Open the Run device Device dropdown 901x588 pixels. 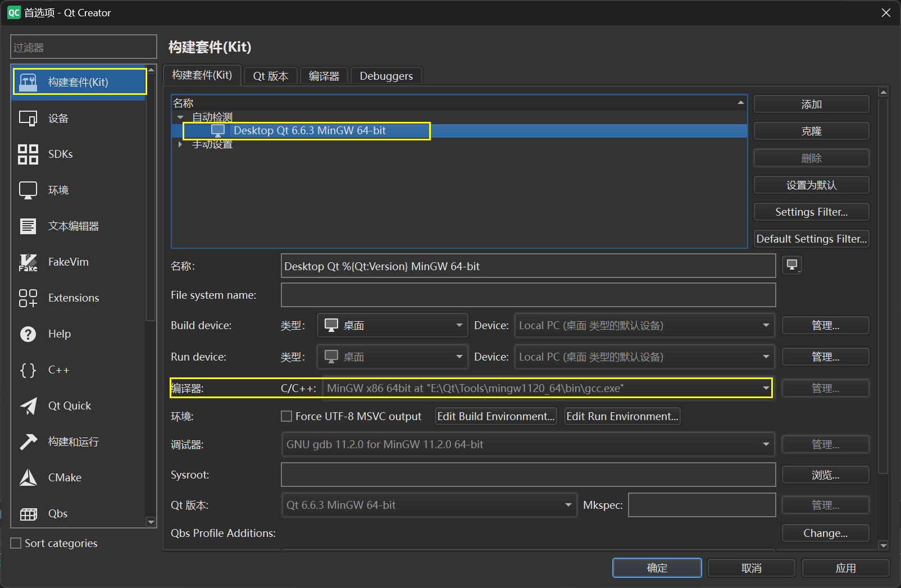tap(644, 357)
